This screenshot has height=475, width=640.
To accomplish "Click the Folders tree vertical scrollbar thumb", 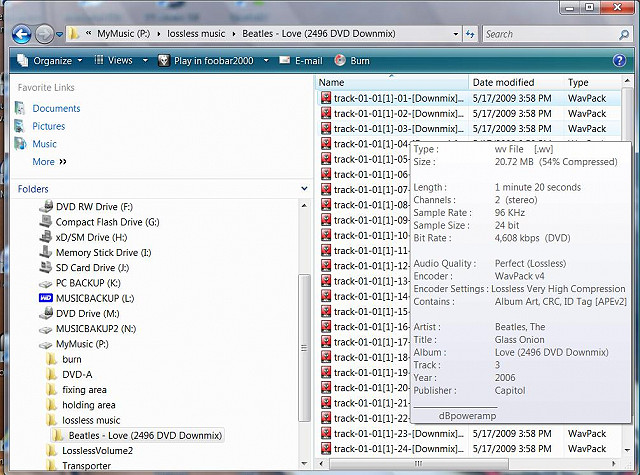I will (304, 348).
